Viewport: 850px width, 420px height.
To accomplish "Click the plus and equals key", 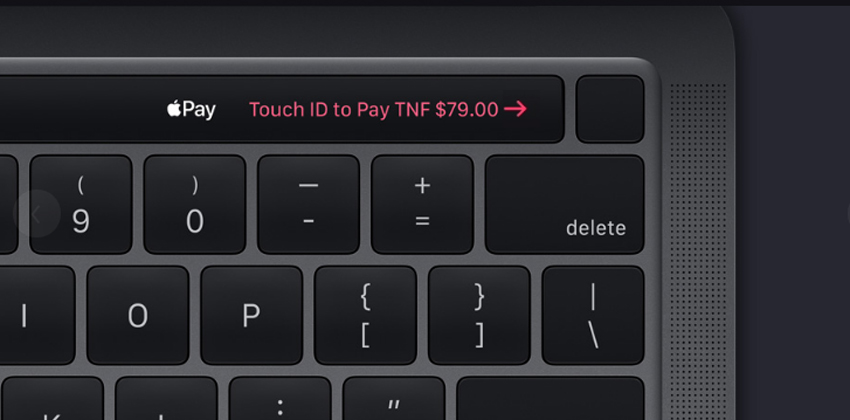I will 422,204.
